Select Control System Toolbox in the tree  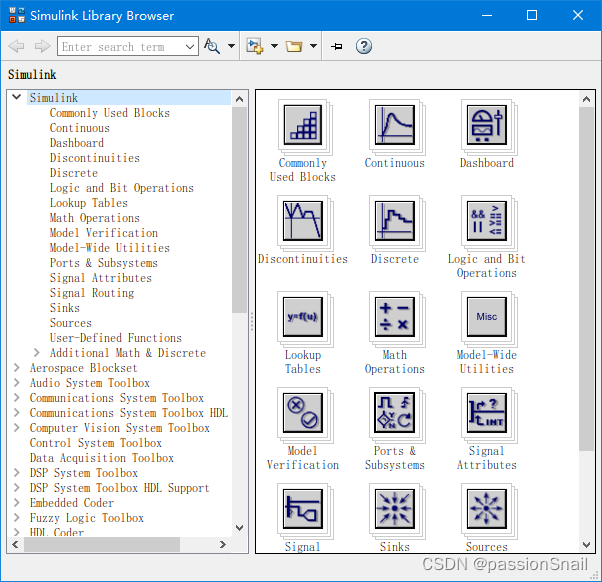click(x=96, y=443)
